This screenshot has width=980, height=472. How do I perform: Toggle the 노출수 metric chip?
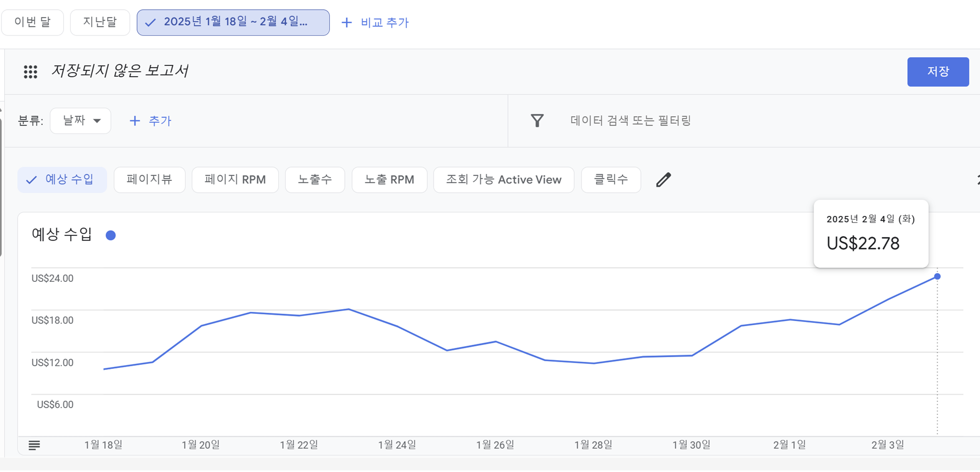315,180
